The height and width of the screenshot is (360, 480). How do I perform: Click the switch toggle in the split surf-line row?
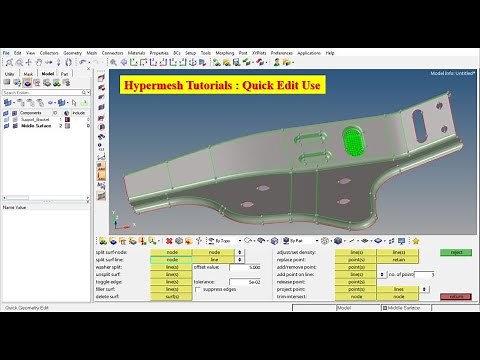pos(239,260)
